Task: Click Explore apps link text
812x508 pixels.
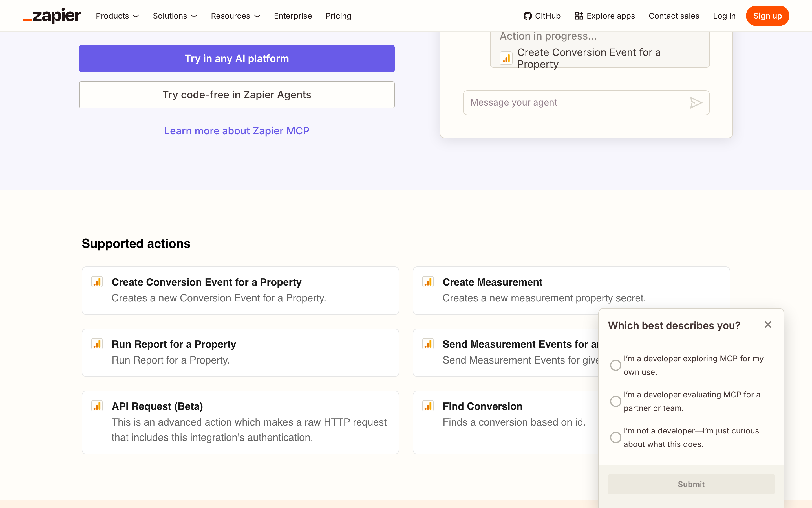Action: pyautogui.click(x=611, y=16)
